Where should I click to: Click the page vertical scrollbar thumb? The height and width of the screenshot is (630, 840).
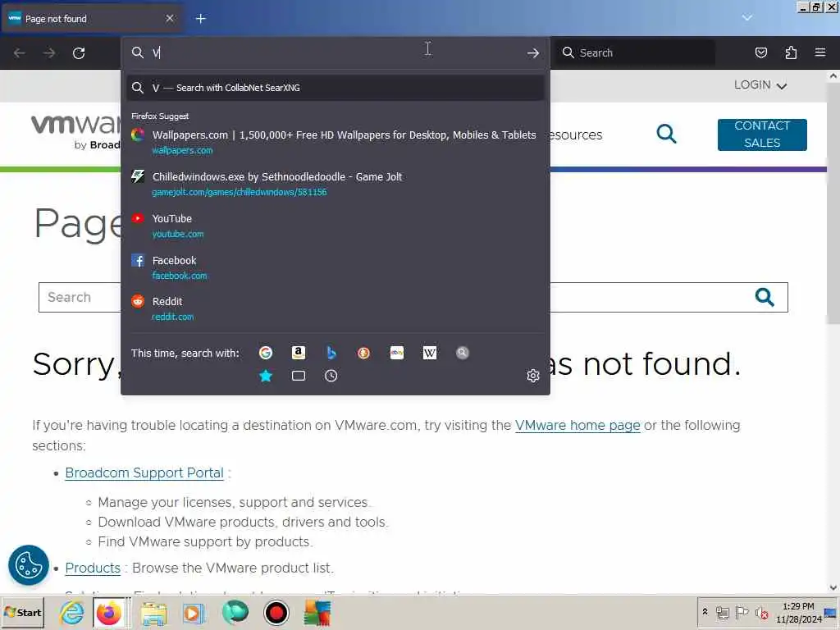click(833, 203)
